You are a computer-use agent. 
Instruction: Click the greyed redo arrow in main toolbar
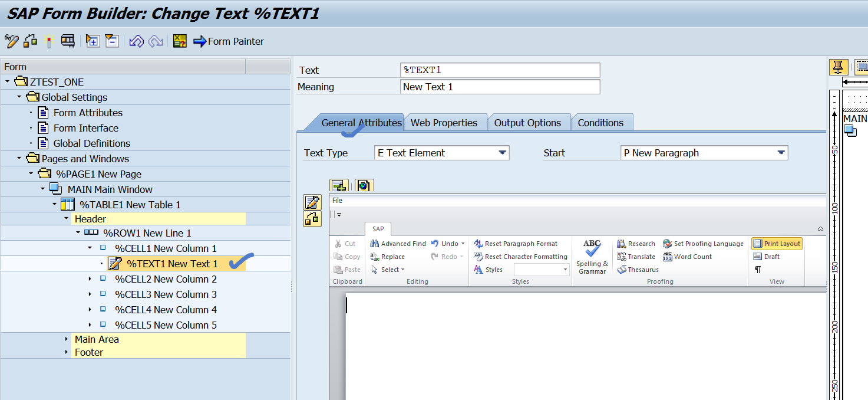tap(156, 41)
